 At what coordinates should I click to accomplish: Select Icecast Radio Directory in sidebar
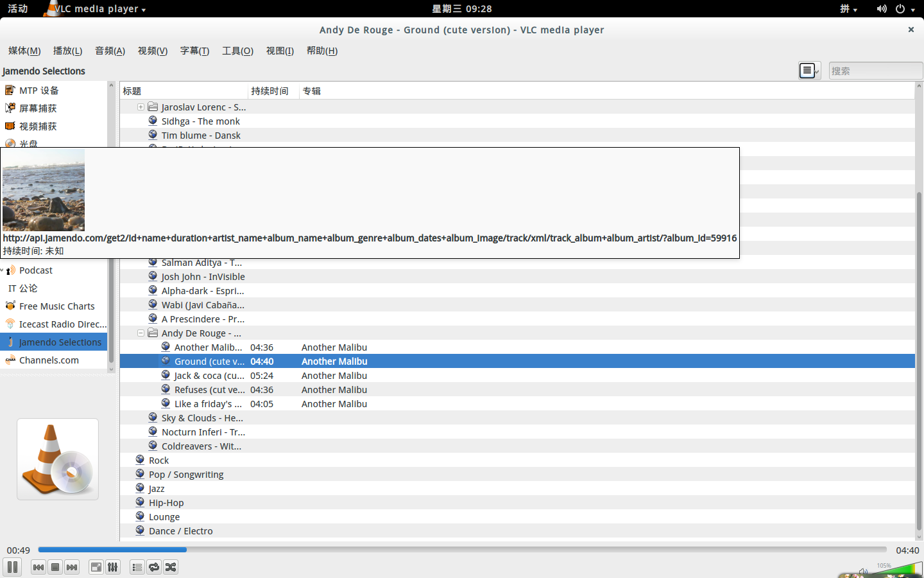click(62, 324)
